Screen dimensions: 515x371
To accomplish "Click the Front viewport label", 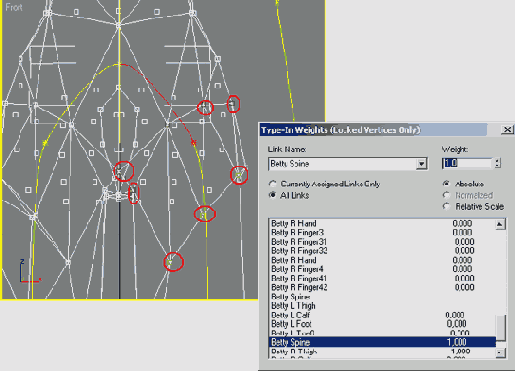I will click(x=14, y=7).
